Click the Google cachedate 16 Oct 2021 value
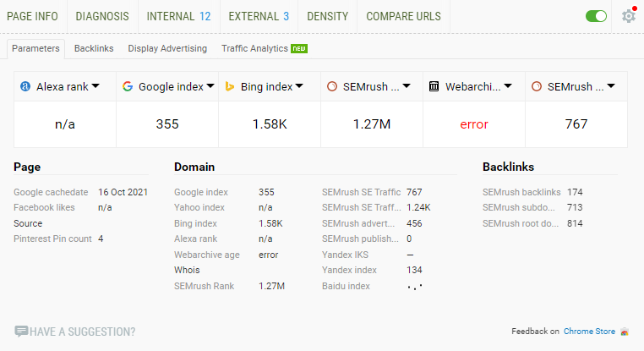644x351 pixels. click(123, 192)
